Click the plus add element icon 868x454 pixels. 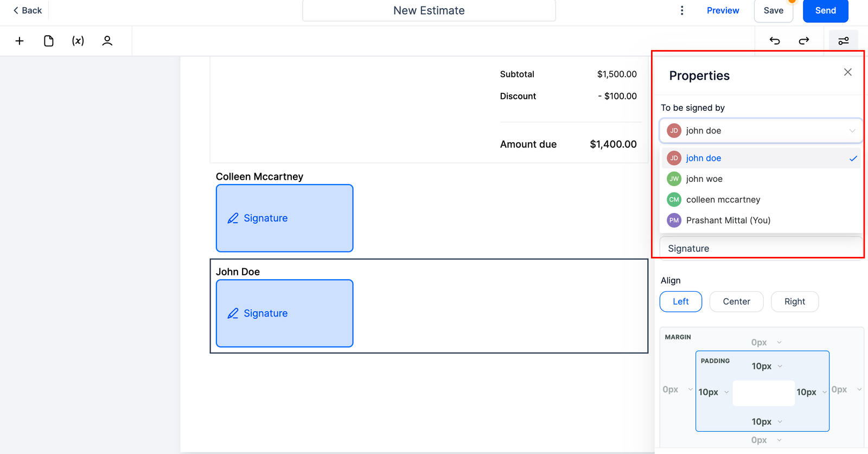tap(20, 41)
